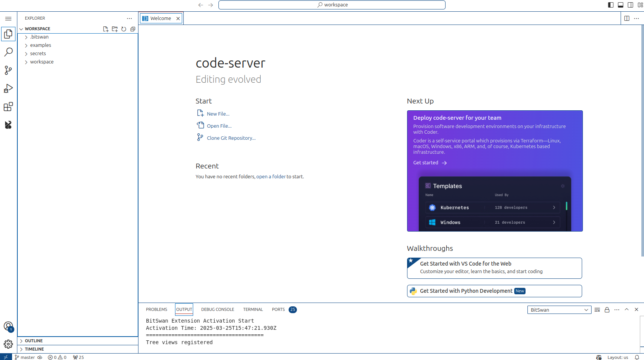Click the accessibility status icon next to Layout

point(599,357)
